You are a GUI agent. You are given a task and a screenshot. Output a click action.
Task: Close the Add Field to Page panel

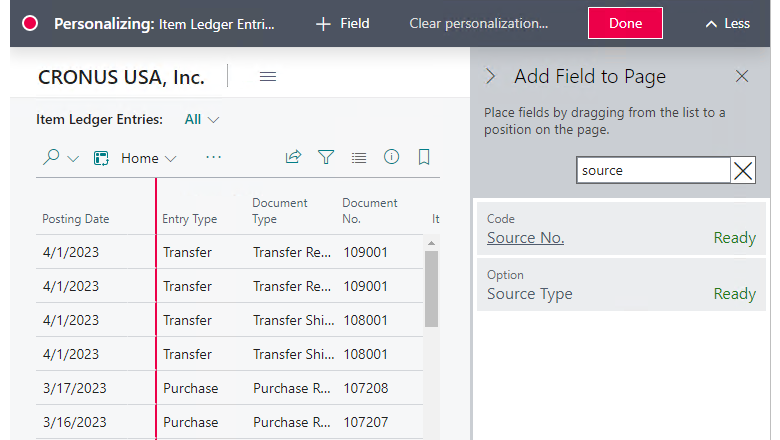[742, 76]
